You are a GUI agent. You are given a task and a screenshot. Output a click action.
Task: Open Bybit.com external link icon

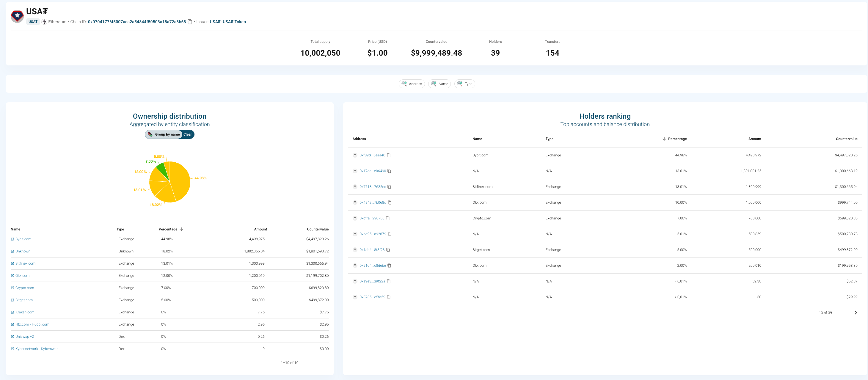tap(12, 239)
